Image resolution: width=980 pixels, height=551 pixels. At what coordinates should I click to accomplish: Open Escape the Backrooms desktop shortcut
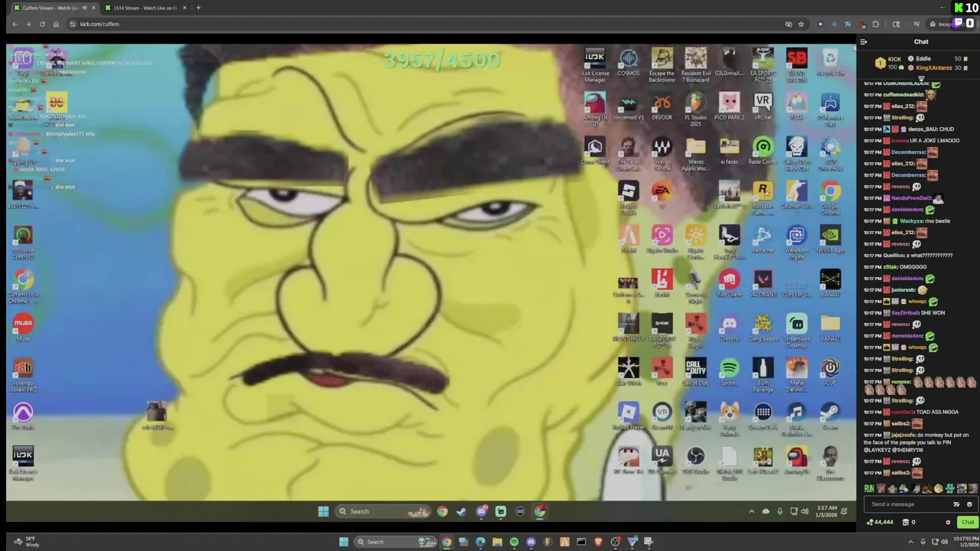662,65
